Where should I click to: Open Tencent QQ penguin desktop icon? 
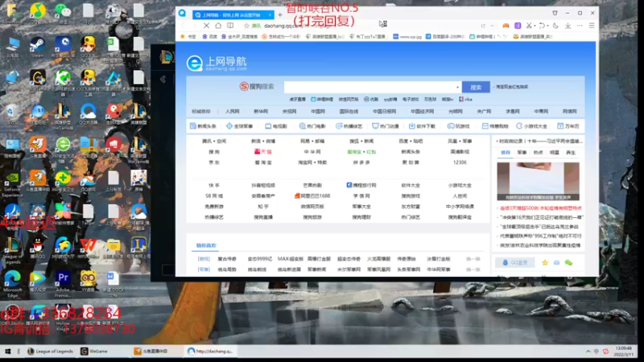tap(37, 249)
